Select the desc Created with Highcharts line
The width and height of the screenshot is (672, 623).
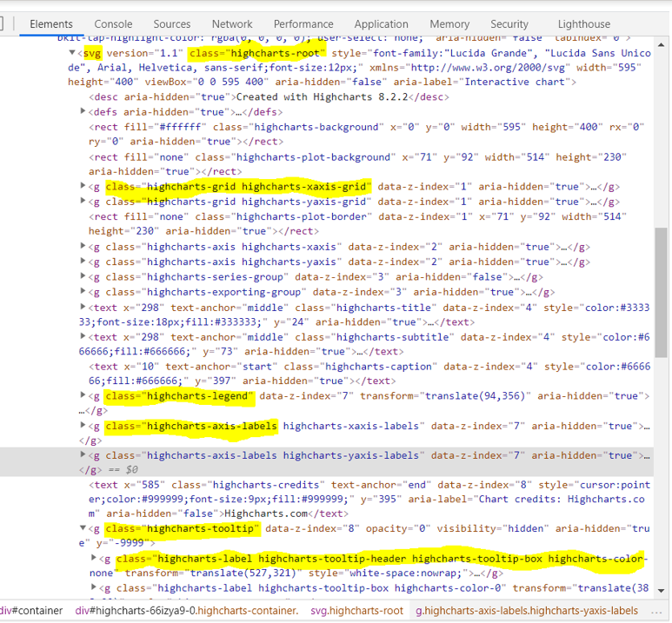269,96
